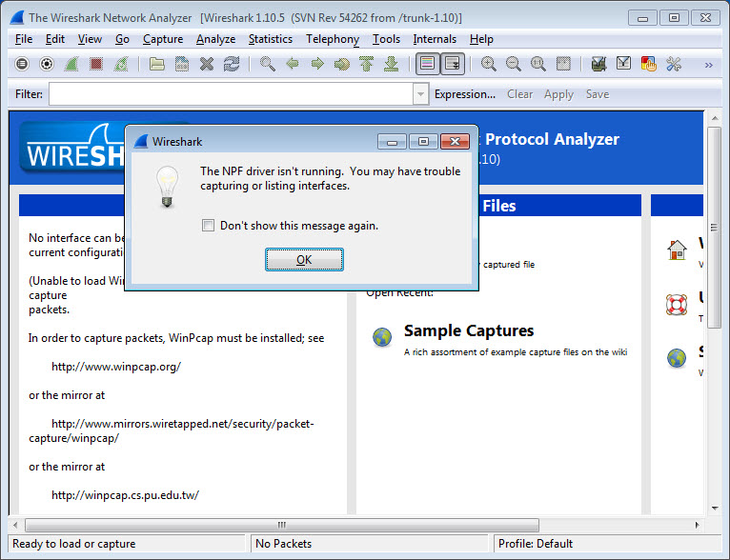Toggle packet list colorize icon
Viewport: 730px width, 560px height.
427,64
